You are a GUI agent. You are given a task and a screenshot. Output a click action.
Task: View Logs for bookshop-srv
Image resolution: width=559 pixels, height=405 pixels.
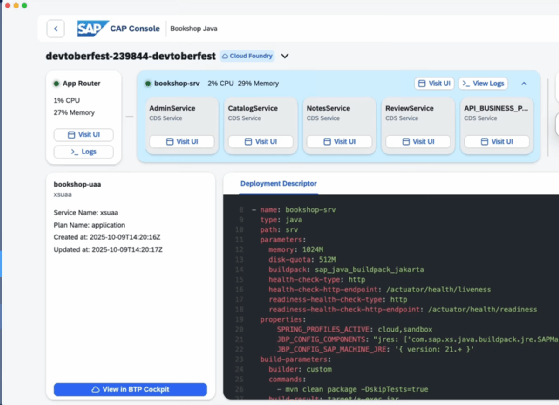coord(483,83)
